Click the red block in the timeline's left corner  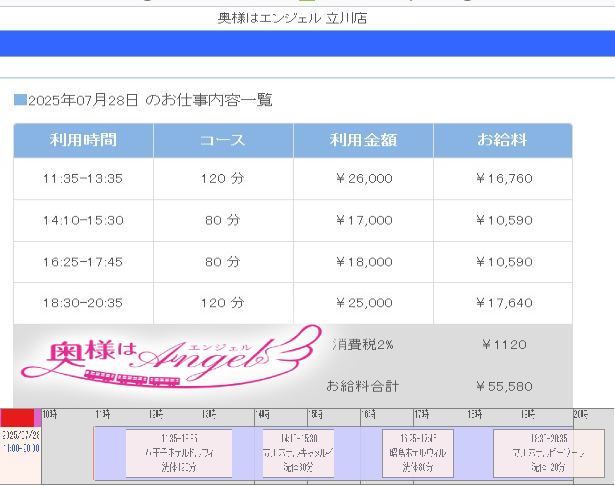tap(17, 418)
